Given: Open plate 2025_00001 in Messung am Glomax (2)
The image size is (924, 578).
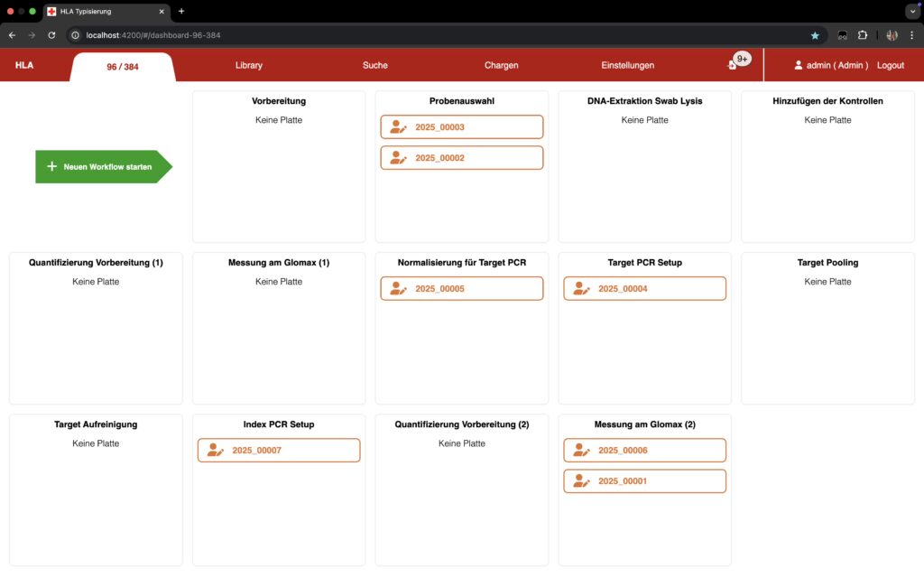Looking at the screenshot, I should pyautogui.click(x=644, y=480).
